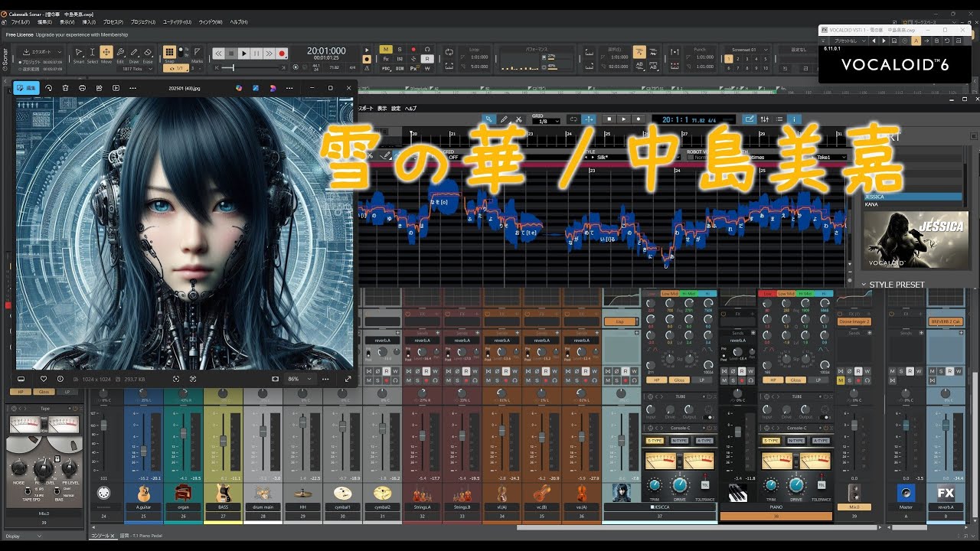Enter fullscreen in photo viewer
Viewport: 980px width, 551px height.
(x=348, y=379)
